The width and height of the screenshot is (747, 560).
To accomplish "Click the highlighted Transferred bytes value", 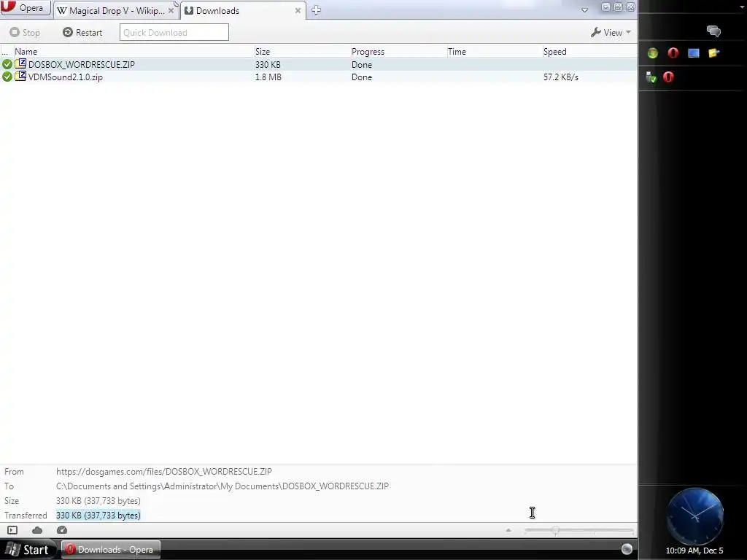I will click(x=98, y=516).
